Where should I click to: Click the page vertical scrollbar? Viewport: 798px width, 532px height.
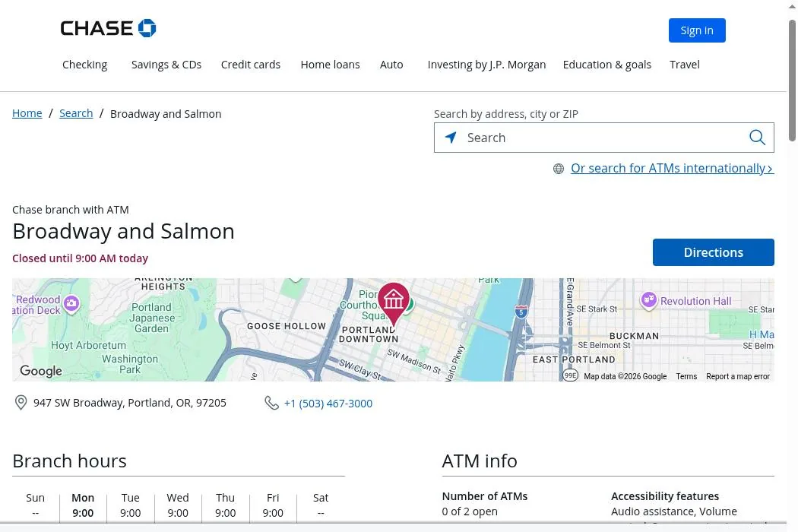click(x=792, y=80)
